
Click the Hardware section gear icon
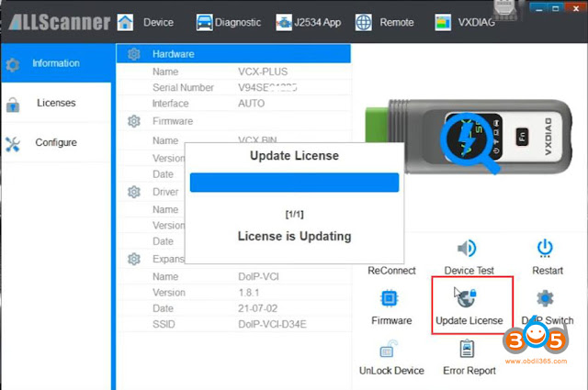tap(134, 54)
